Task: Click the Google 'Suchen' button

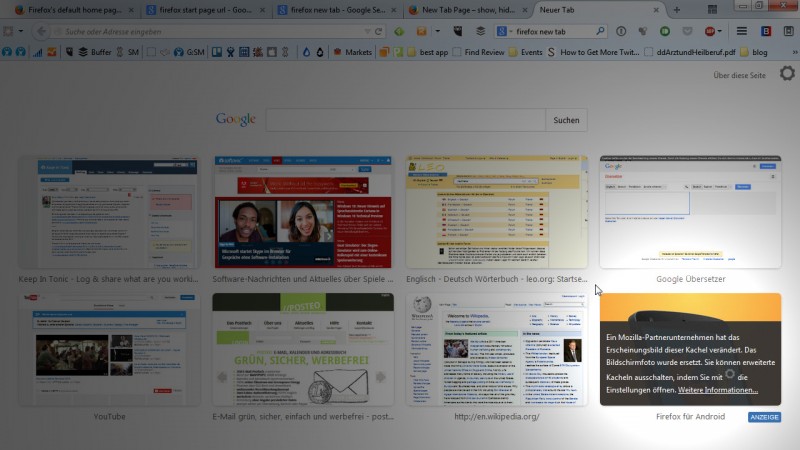Action: click(566, 120)
